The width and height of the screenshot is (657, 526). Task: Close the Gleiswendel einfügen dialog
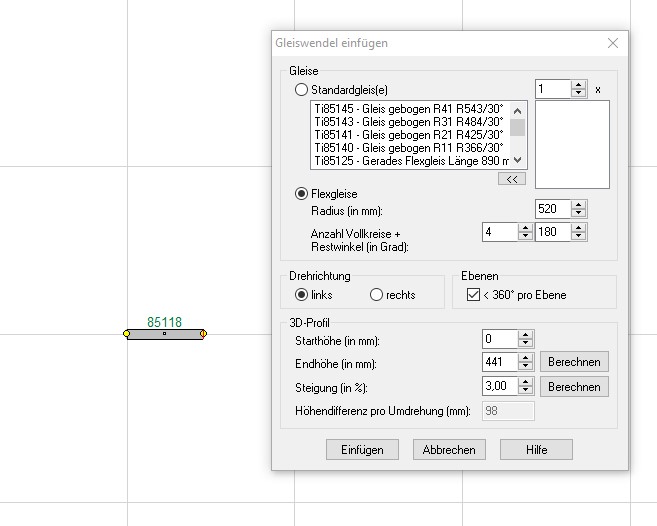pyautogui.click(x=613, y=43)
